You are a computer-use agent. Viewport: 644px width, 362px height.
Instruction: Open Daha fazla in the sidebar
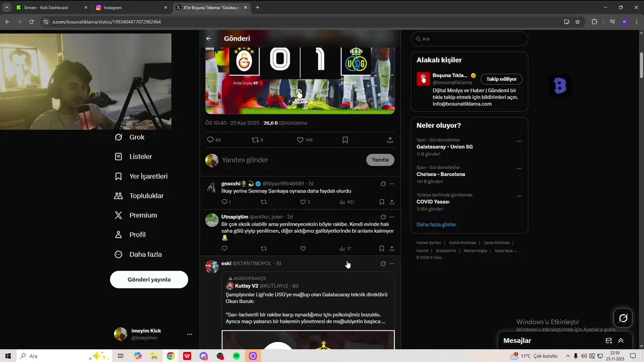pos(138,254)
